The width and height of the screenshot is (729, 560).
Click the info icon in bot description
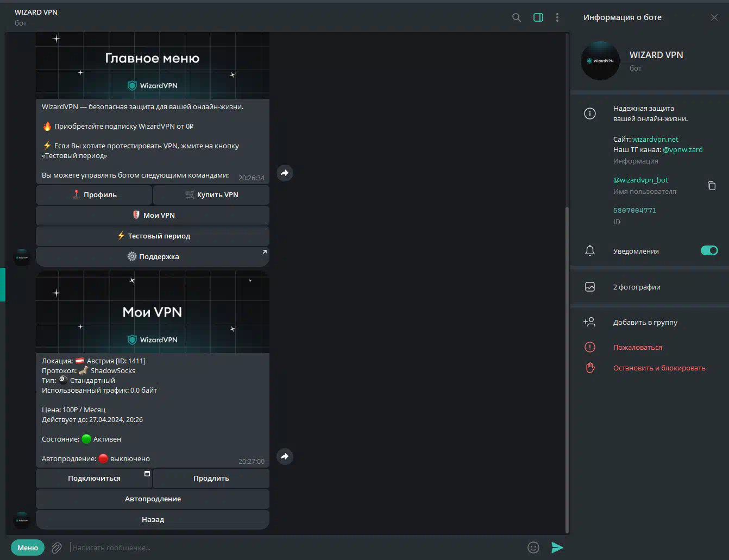point(590,113)
